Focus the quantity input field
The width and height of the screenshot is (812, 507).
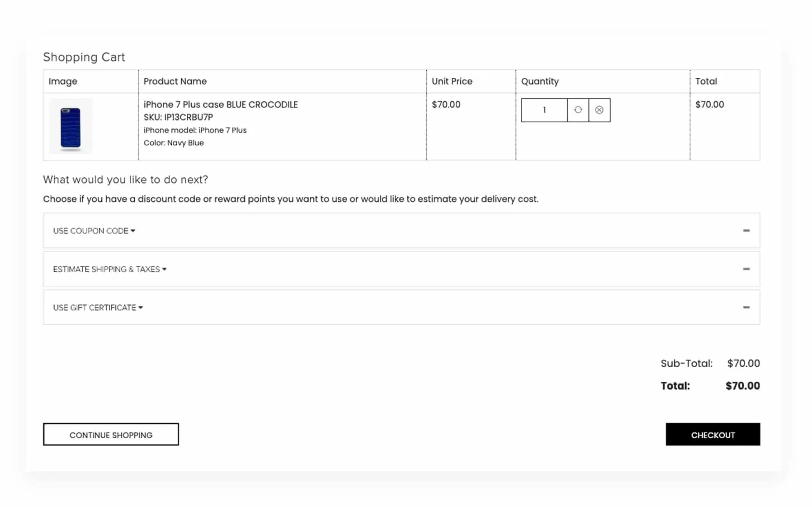(544, 110)
